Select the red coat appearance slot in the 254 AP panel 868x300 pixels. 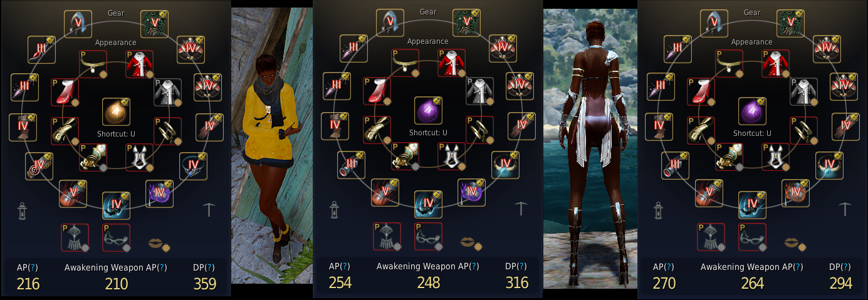coord(452,64)
